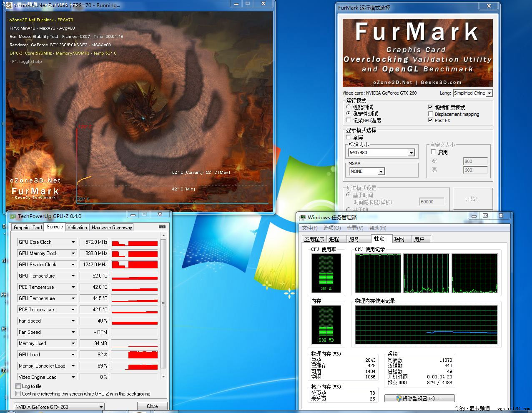Check the 自定义大小 启用 checkbox

coord(434,152)
